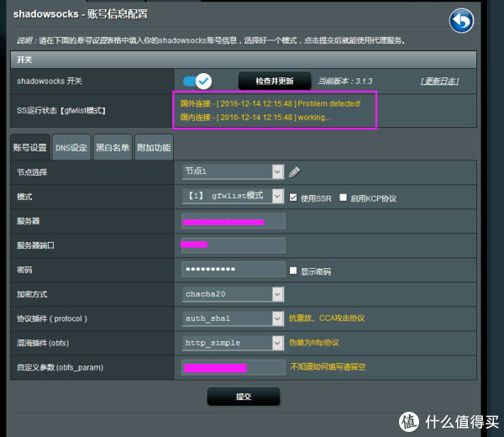
Task: Open the 节点选择 dropdown showing 节点1
Action: [x=233, y=171]
